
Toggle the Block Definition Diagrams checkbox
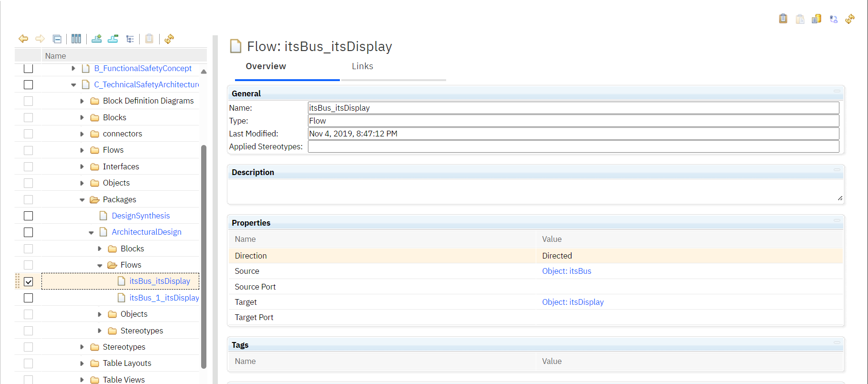pyautogui.click(x=29, y=101)
